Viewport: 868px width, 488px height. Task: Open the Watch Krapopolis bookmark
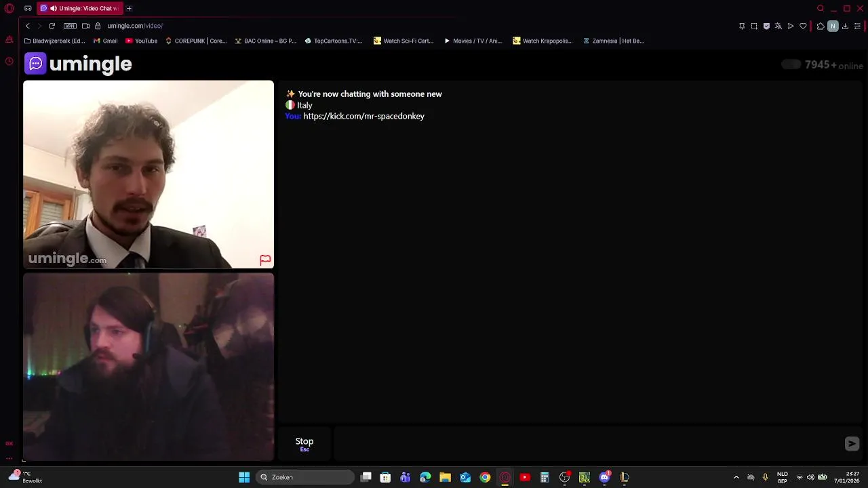[x=542, y=41]
